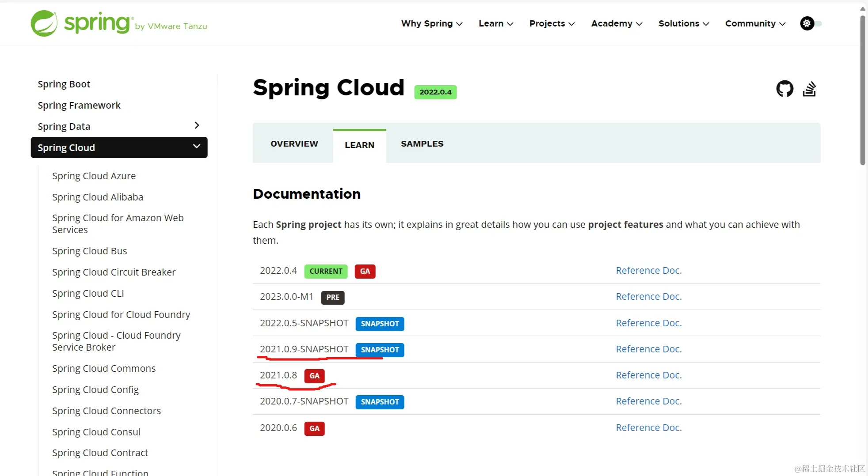Image resolution: width=868 pixels, height=476 pixels.
Task: Open Spring Cloud Azure in sidebar
Action: tap(94, 176)
